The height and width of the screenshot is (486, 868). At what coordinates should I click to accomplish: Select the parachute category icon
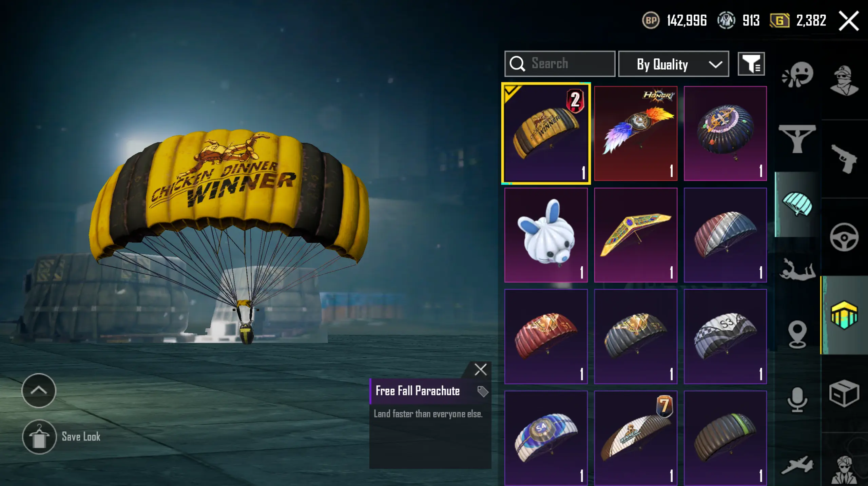click(797, 204)
